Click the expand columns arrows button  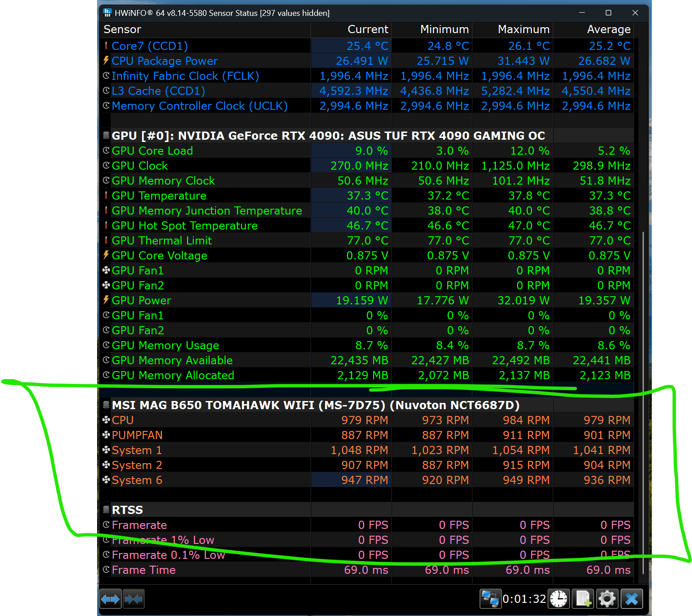(110, 599)
